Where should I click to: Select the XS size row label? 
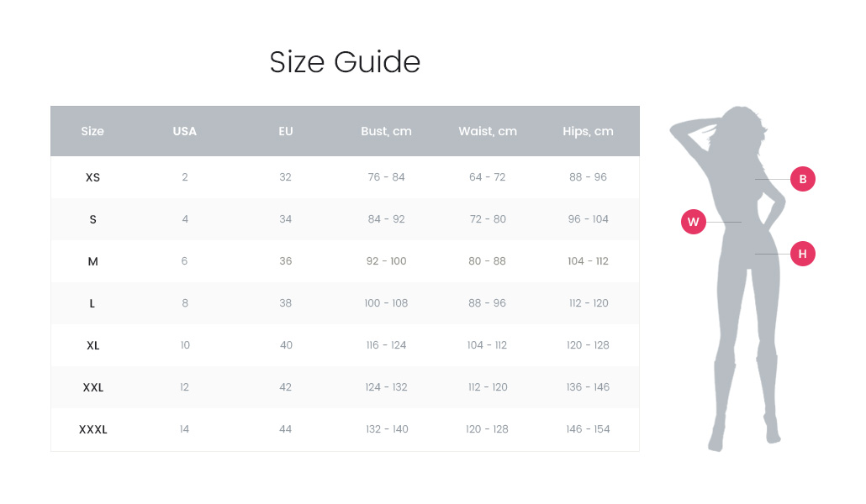click(92, 177)
